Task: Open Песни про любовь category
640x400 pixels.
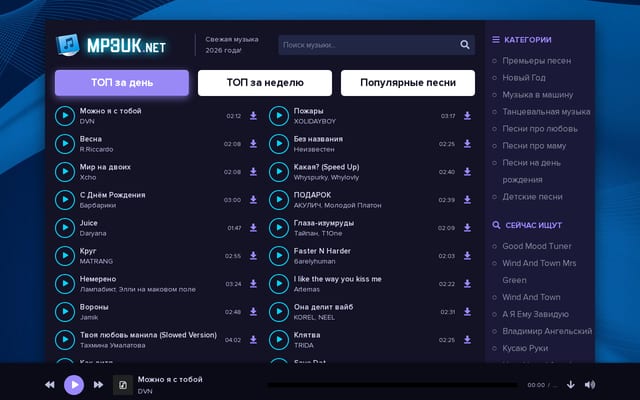Action: 540,129
